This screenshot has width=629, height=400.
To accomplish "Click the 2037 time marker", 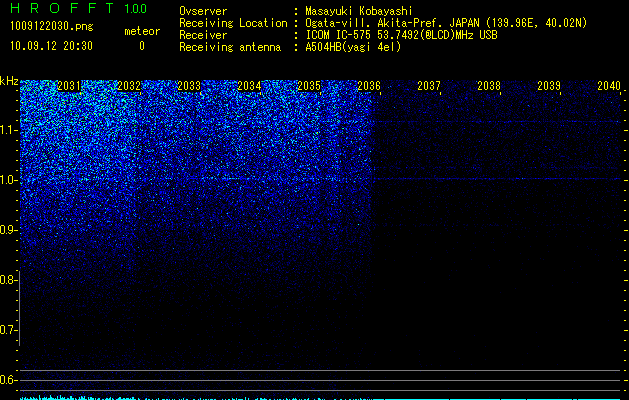I will (x=429, y=86).
